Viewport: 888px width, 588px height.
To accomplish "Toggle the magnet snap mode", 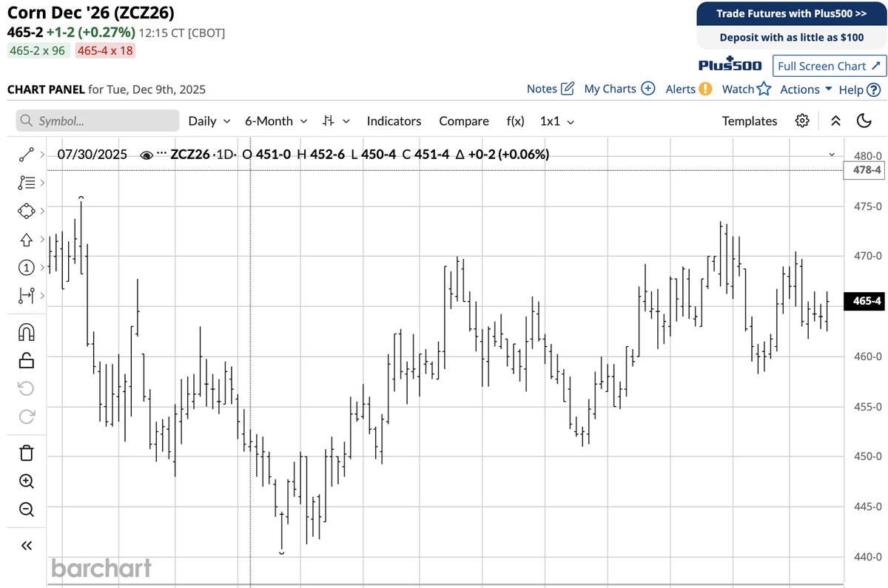I will pyautogui.click(x=27, y=332).
